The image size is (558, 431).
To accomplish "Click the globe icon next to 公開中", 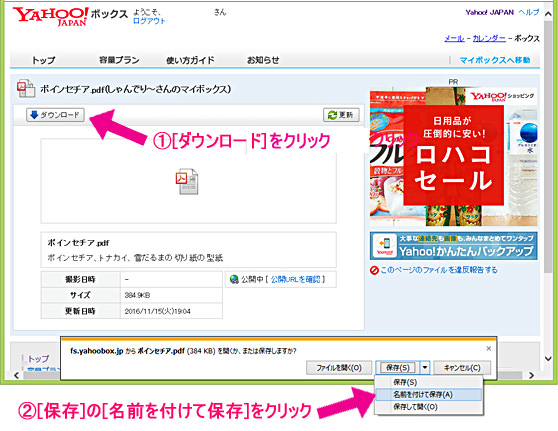I will [x=234, y=279].
